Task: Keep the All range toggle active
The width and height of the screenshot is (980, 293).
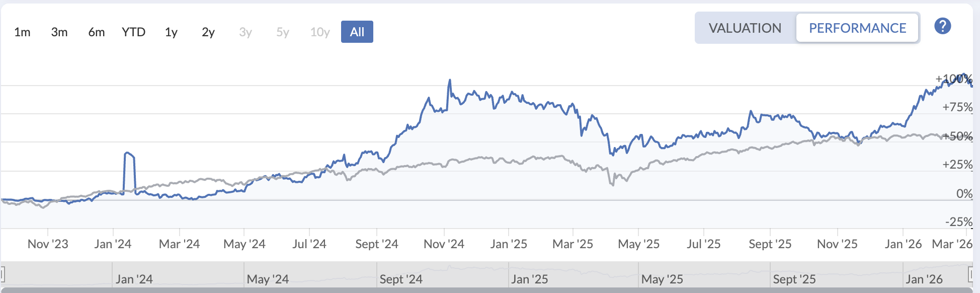Action: pos(357,31)
